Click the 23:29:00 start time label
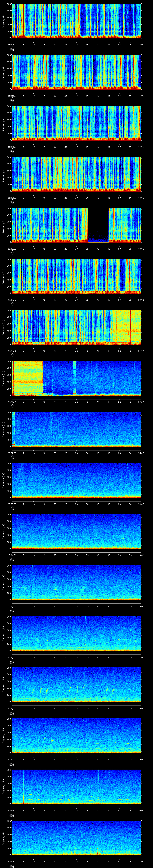 (x=12, y=811)
